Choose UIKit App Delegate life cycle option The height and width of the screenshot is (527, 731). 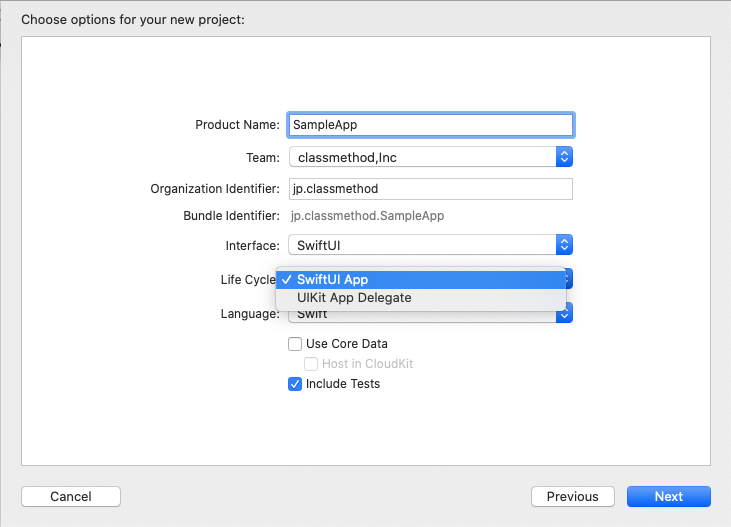tap(421, 298)
